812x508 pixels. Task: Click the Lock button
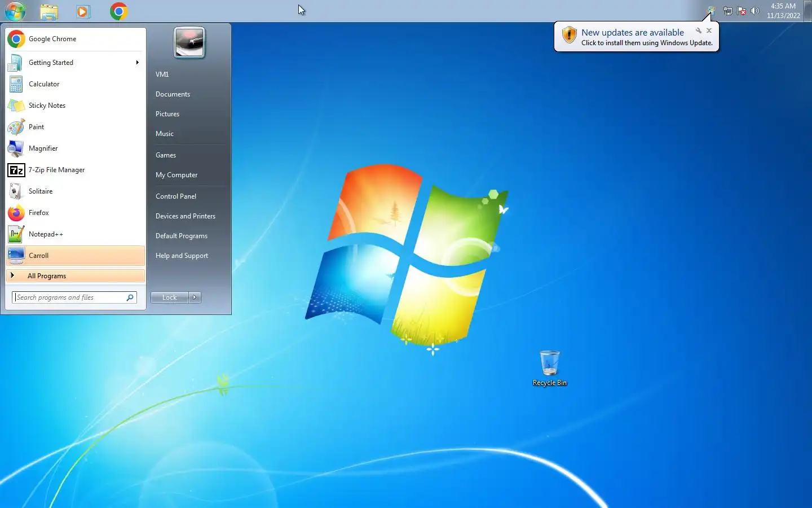170,297
